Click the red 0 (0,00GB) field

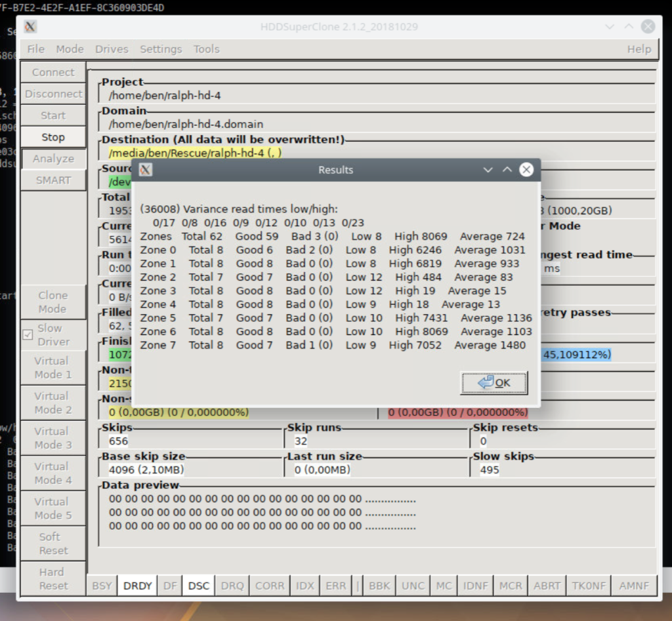pyautogui.click(x=458, y=412)
